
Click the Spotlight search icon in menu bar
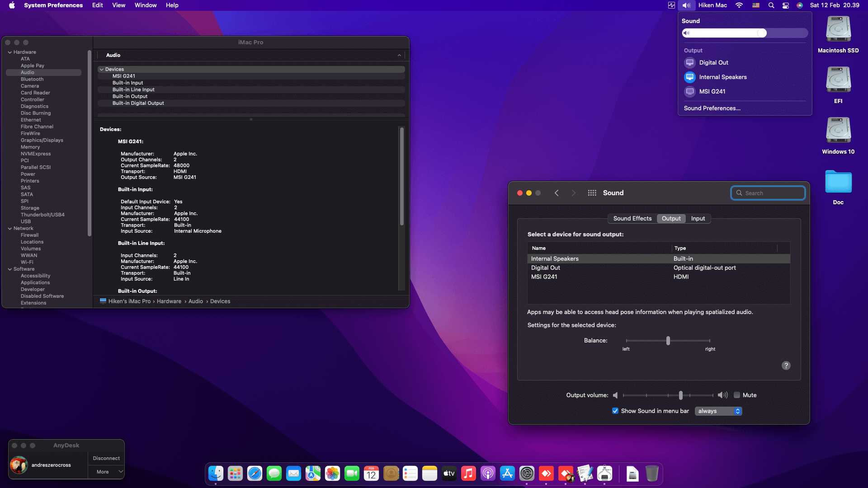pyautogui.click(x=771, y=5)
